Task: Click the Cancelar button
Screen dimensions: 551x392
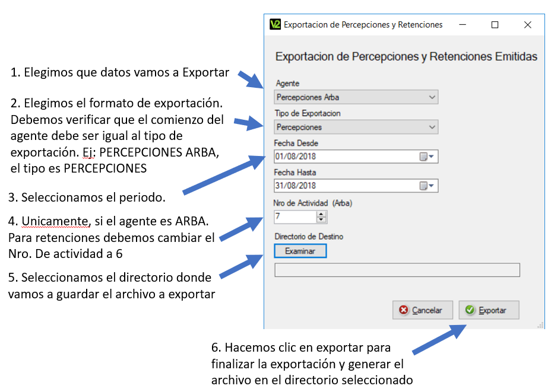Action: pyautogui.click(x=422, y=310)
